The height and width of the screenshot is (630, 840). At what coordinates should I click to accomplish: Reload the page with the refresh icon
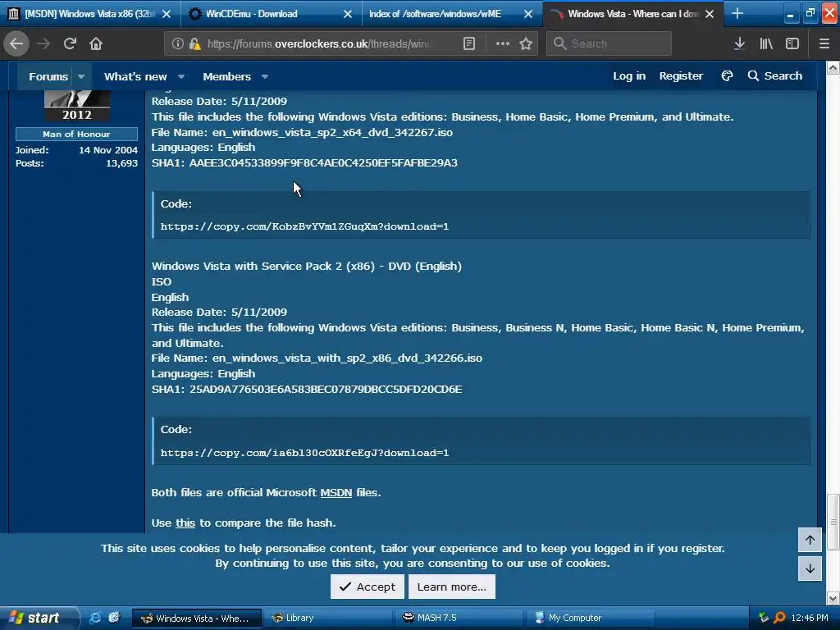(70, 43)
